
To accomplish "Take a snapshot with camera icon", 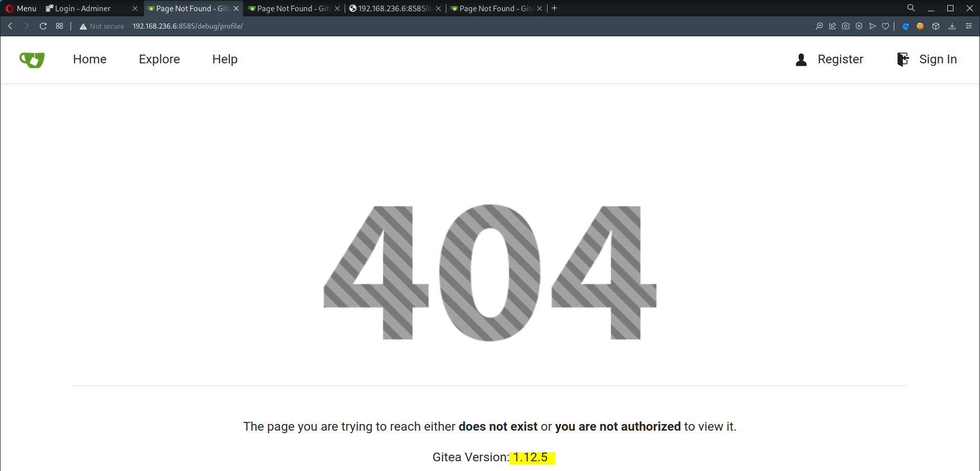I will [846, 26].
